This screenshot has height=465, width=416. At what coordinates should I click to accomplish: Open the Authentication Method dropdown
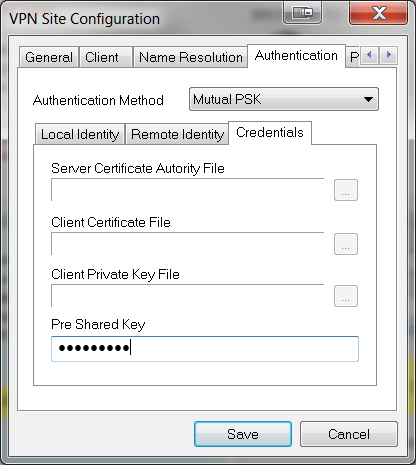pos(284,99)
